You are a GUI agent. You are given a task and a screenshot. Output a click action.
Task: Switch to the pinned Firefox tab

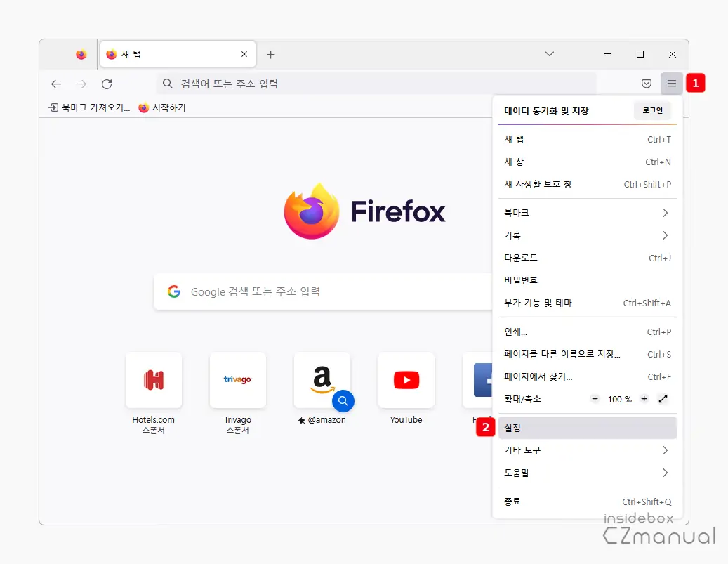(81, 54)
